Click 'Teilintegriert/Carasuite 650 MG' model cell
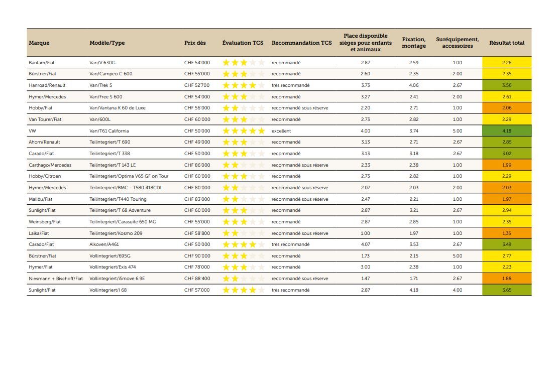Image resolution: width=560 pixels, height=392 pixels. pyautogui.click(x=123, y=222)
